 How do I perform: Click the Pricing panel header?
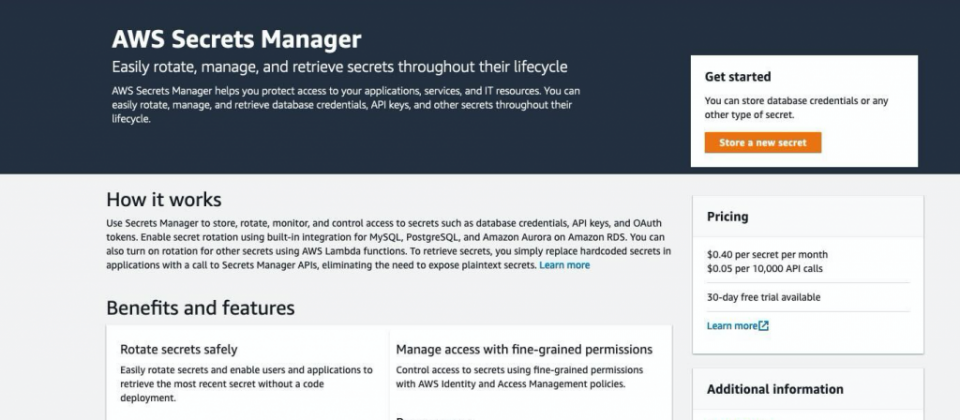point(808,217)
